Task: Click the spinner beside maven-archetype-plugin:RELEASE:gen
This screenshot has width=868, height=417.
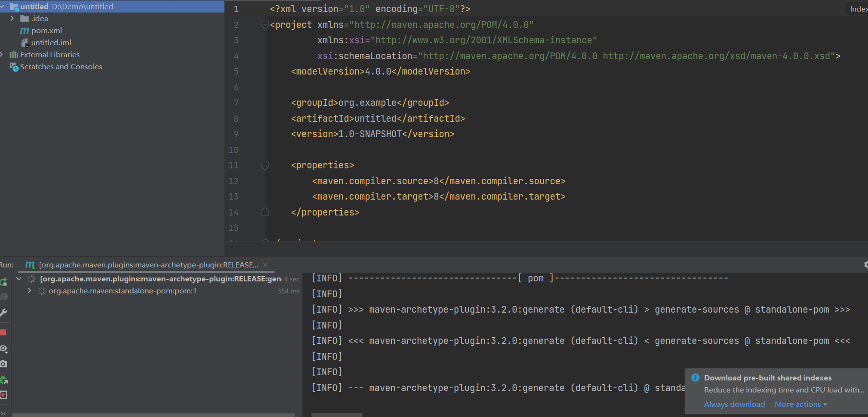Action: coord(32,279)
